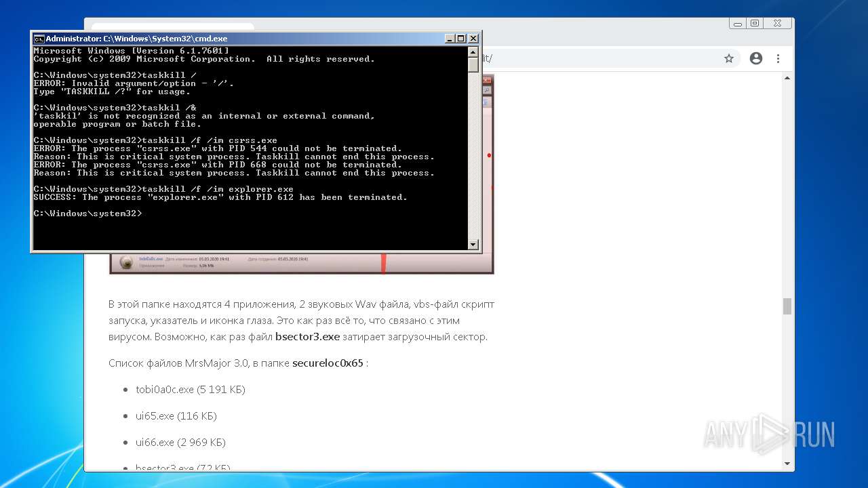Click the cmd title 'Administrator: C:\Windows\System32\cmd.exe'
The width and height of the screenshot is (868, 488).
(x=136, y=39)
